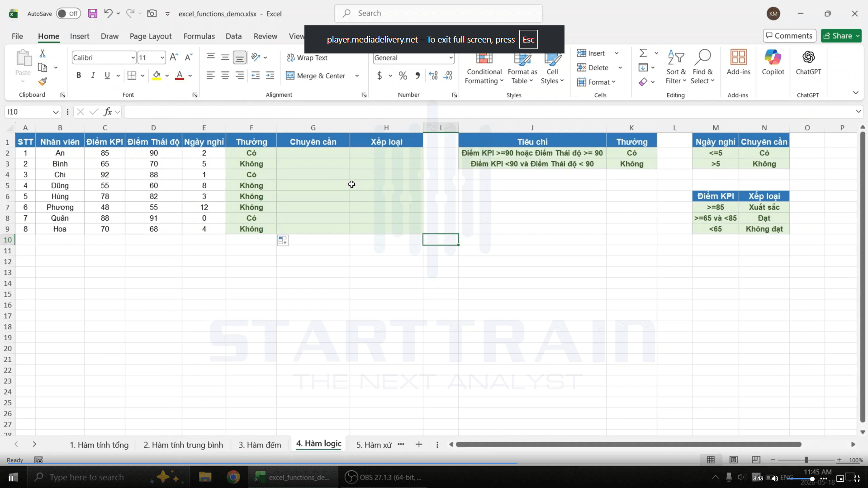Viewport: 868px width, 488px height.
Task: Click the AutoSum sigma icon
Action: point(643,53)
